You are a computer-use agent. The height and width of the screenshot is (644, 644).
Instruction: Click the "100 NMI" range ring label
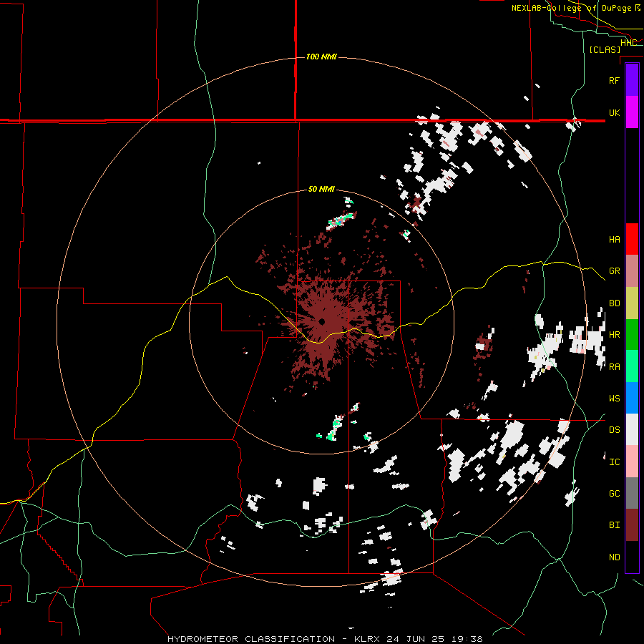321,57
